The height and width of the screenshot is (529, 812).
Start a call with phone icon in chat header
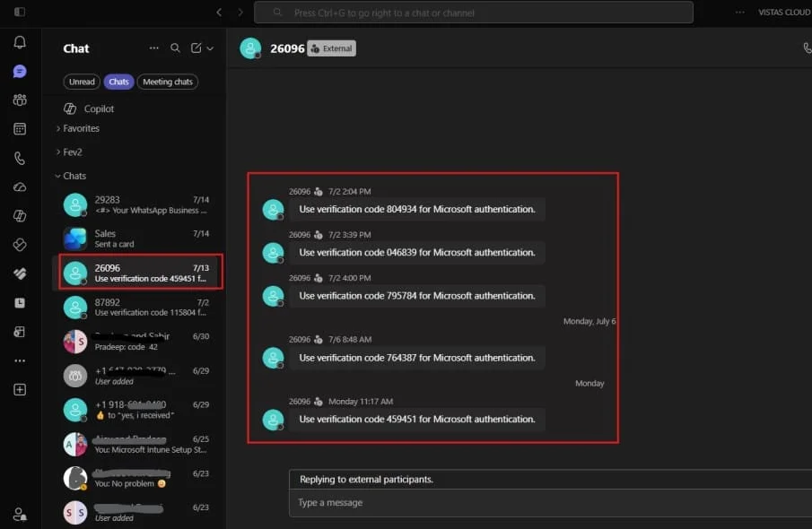(x=807, y=48)
